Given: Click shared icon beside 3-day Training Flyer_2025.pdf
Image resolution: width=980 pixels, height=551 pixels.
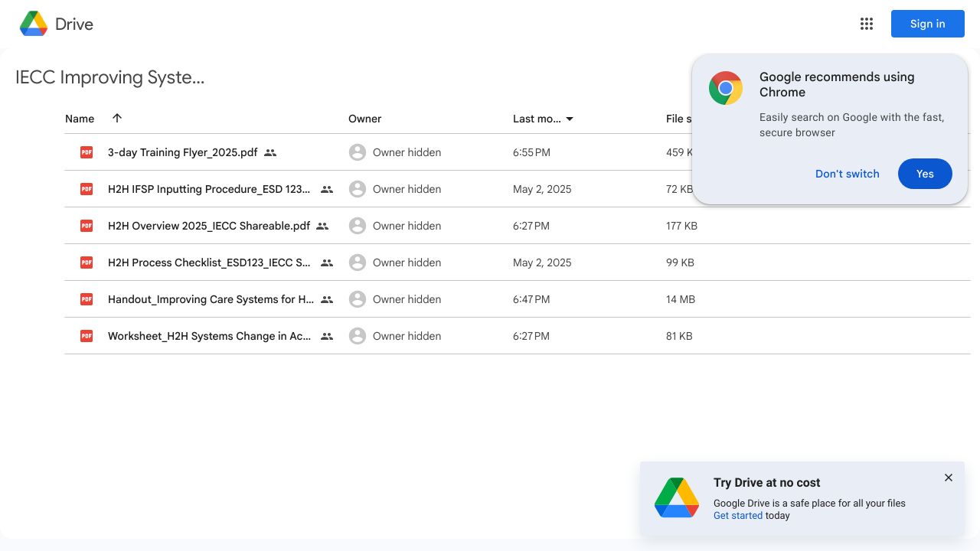Looking at the screenshot, I should click(x=270, y=152).
